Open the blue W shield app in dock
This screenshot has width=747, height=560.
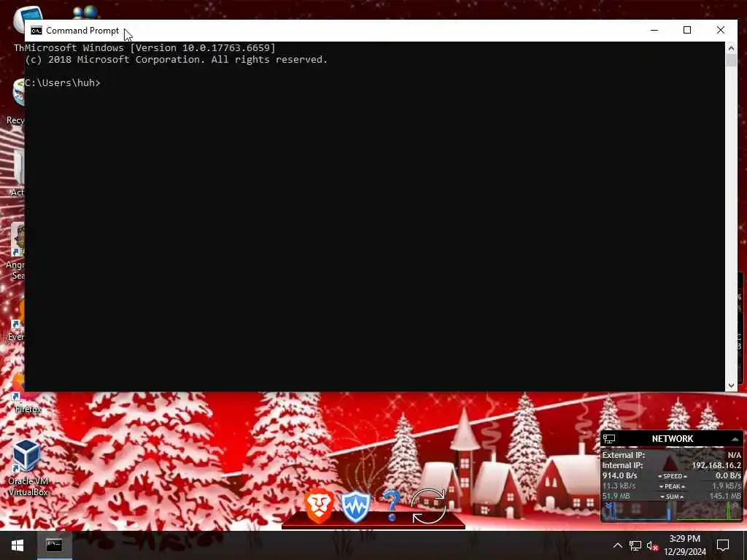[355, 507]
